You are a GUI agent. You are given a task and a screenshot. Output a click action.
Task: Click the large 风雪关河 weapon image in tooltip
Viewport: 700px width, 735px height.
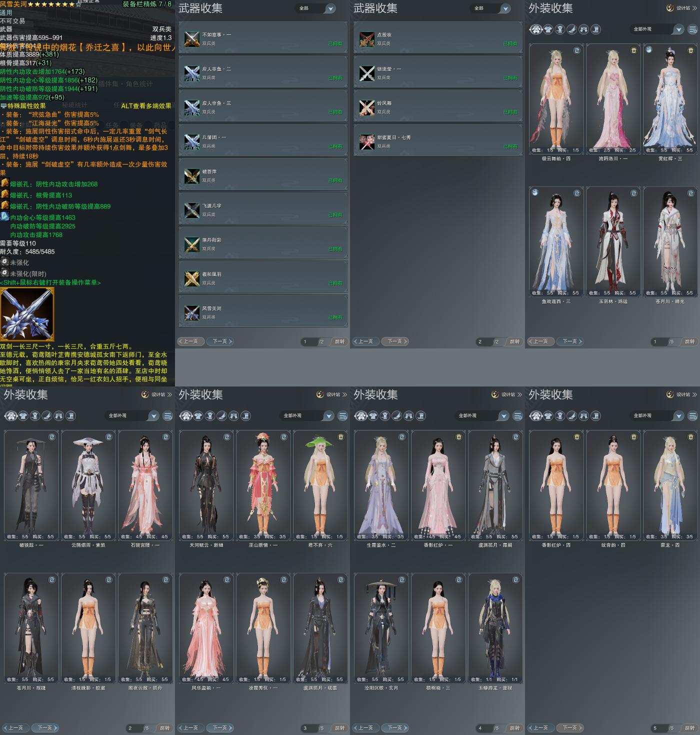[27, 314]
